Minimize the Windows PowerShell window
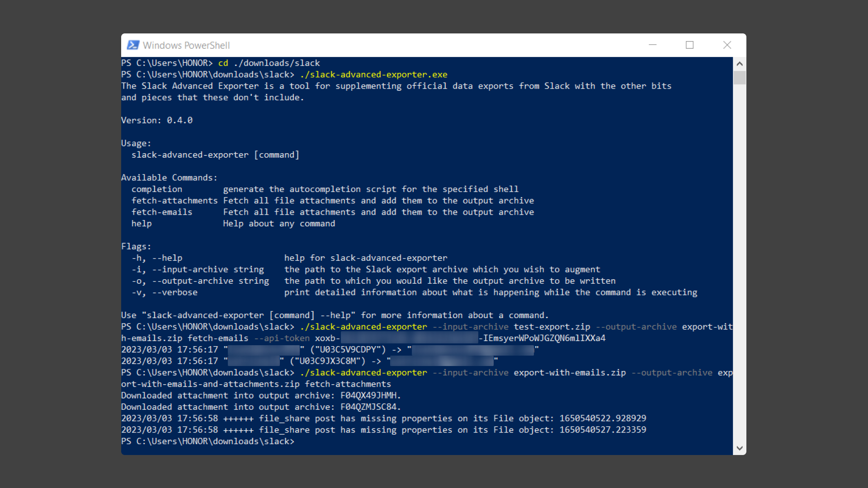 tap(652, 45)
